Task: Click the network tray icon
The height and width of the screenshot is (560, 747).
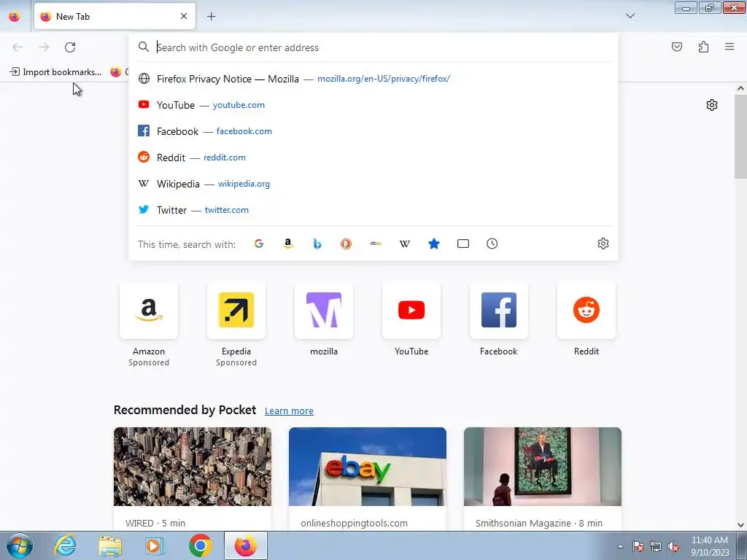Action: 656,547
